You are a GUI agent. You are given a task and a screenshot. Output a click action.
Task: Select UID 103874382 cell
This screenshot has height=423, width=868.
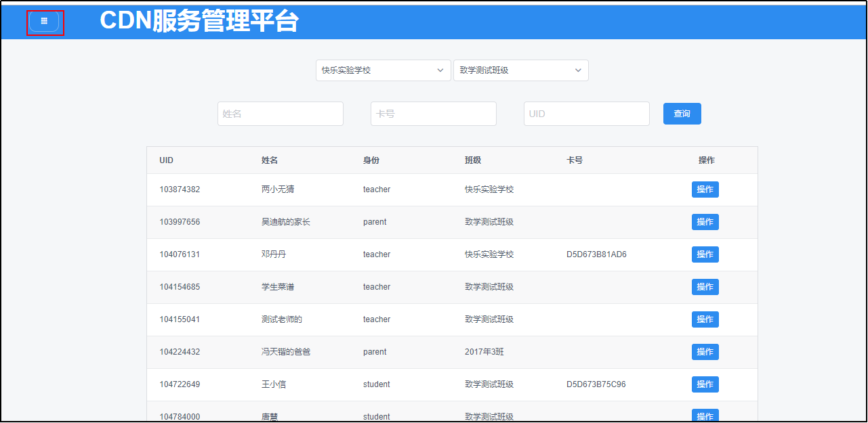coord(180,190)
